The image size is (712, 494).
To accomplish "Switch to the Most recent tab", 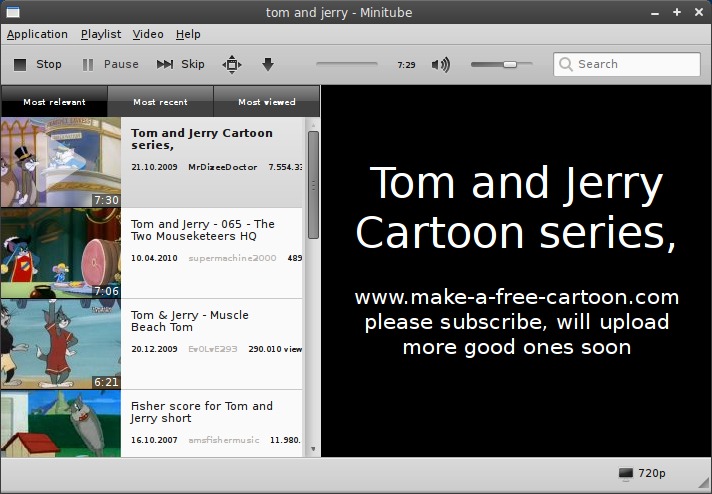I will coord(160,102).
